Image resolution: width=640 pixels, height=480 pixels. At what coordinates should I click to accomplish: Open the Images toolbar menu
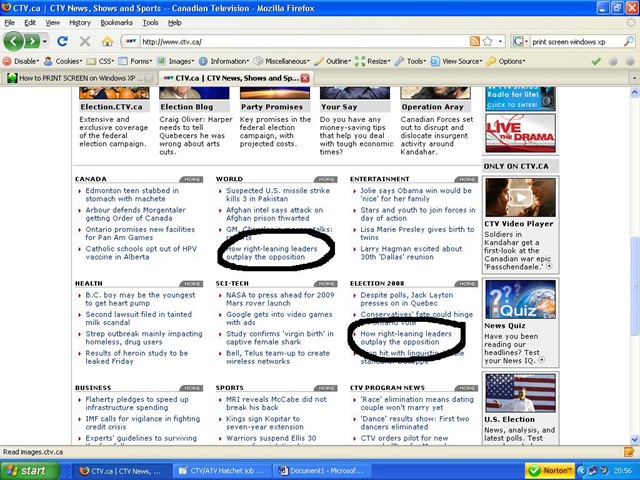[176, 61]
